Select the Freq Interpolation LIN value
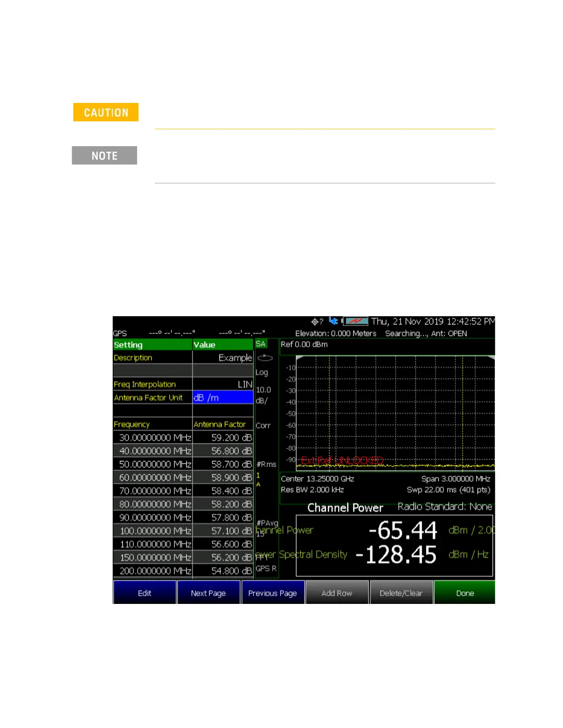The image size is (563, 728). click(x=223, y=384)
